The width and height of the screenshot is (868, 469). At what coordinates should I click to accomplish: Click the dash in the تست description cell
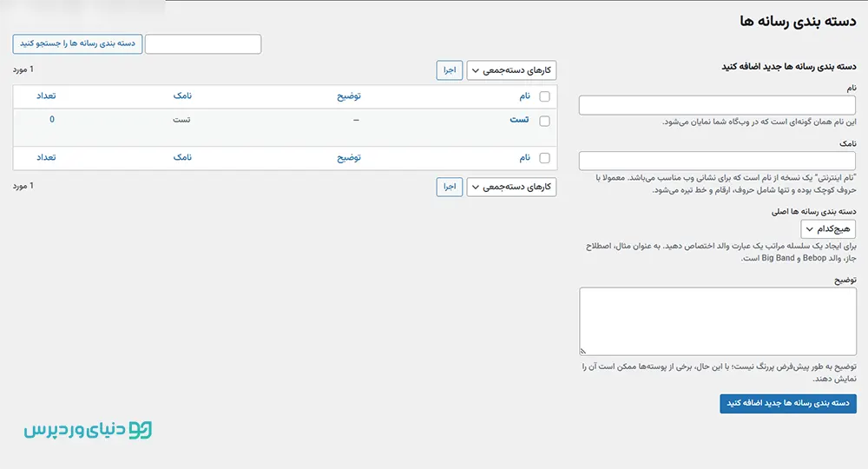(x=356, y=120)
